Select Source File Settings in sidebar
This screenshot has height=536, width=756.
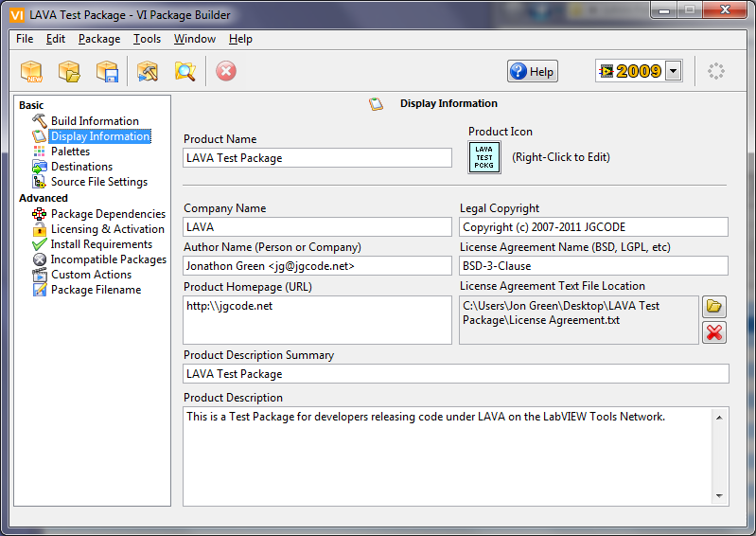[99, 182]
